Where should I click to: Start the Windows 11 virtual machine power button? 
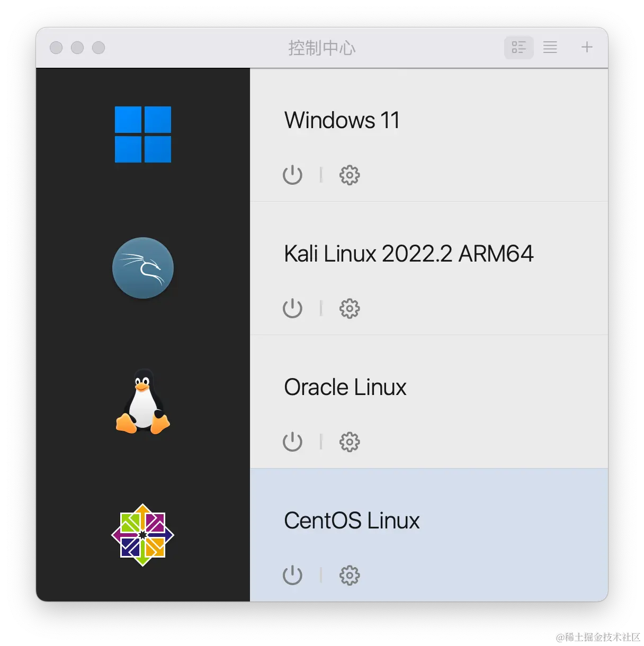coord(292,175)
